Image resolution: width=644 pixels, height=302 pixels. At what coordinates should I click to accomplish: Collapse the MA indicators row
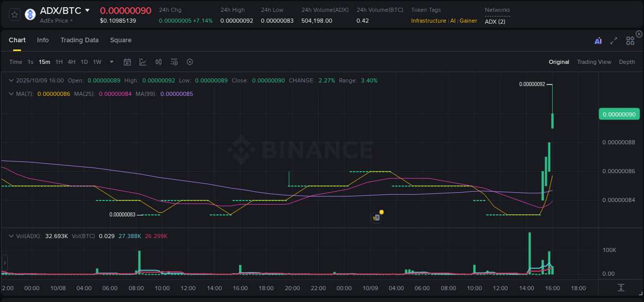[x=10, y=94]
